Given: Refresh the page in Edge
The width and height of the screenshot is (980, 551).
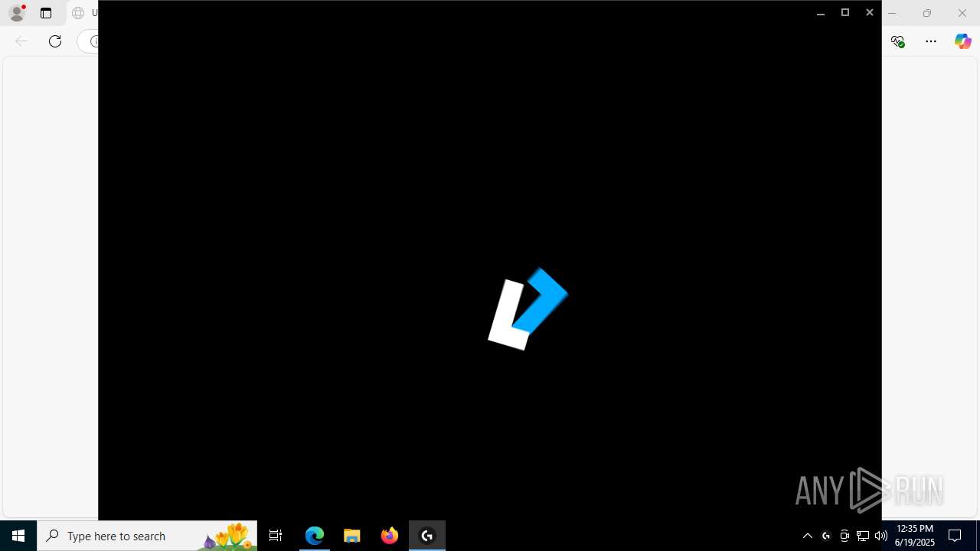Looking at the screenshot, I should [55, 41].
